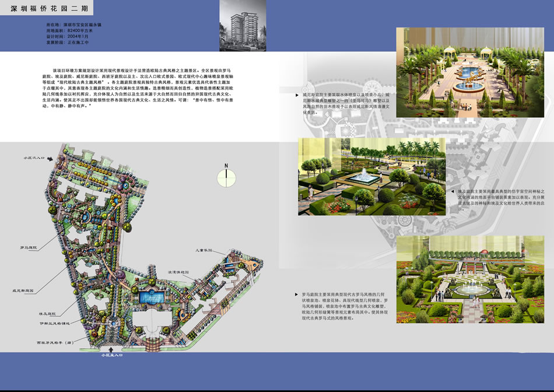Click the intro paragraph starting 该项目环境方案规划设计
Viewport: 554px width, 392px height.
138,88
